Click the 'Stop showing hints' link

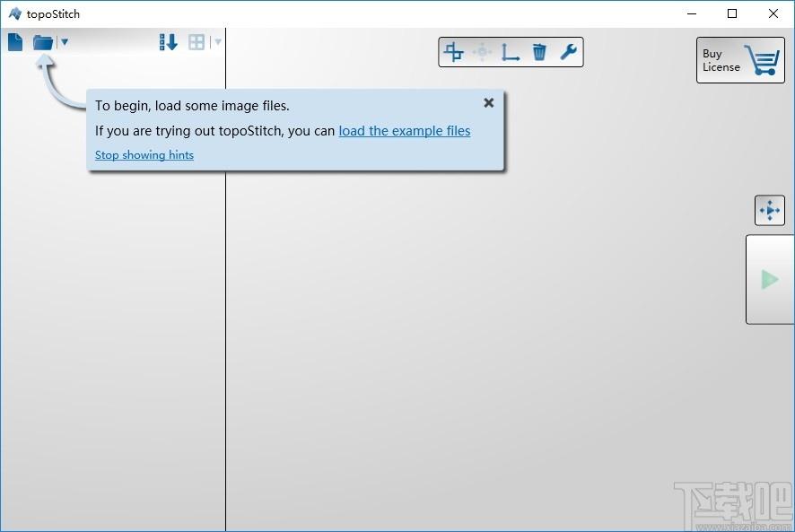coord(144,154)
